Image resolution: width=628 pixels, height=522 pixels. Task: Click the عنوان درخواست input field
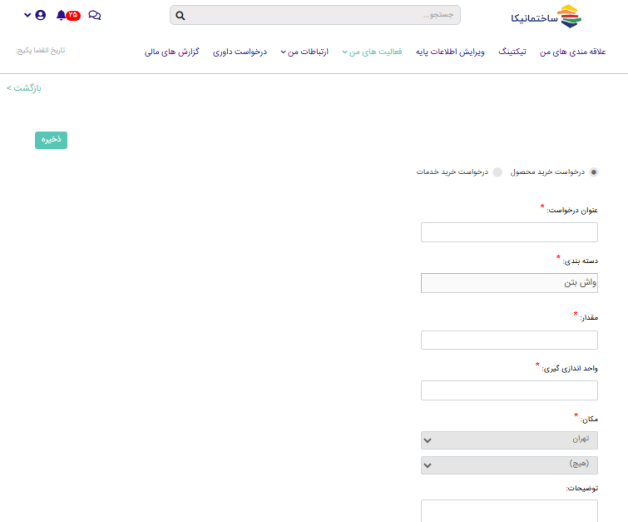point(509,232)
